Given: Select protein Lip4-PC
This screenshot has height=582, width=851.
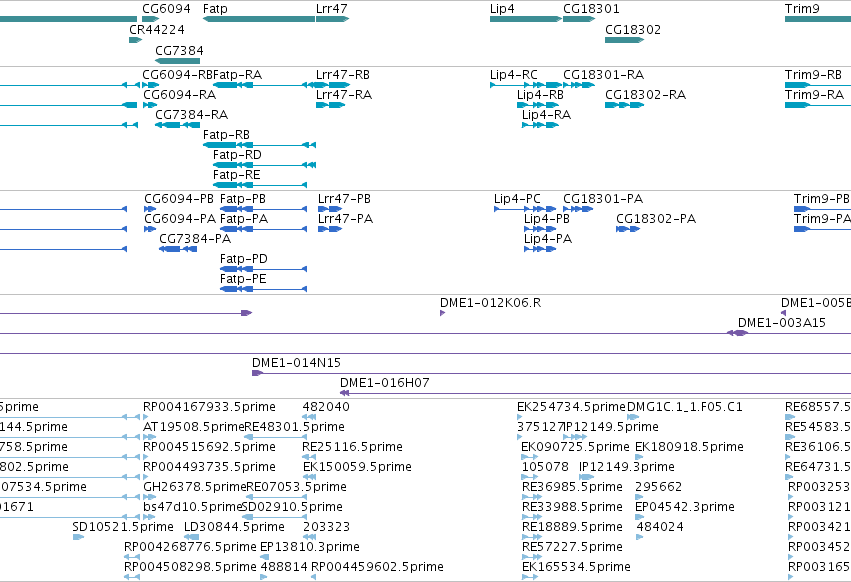Looking at the screenshot, I should click(525, 209).
